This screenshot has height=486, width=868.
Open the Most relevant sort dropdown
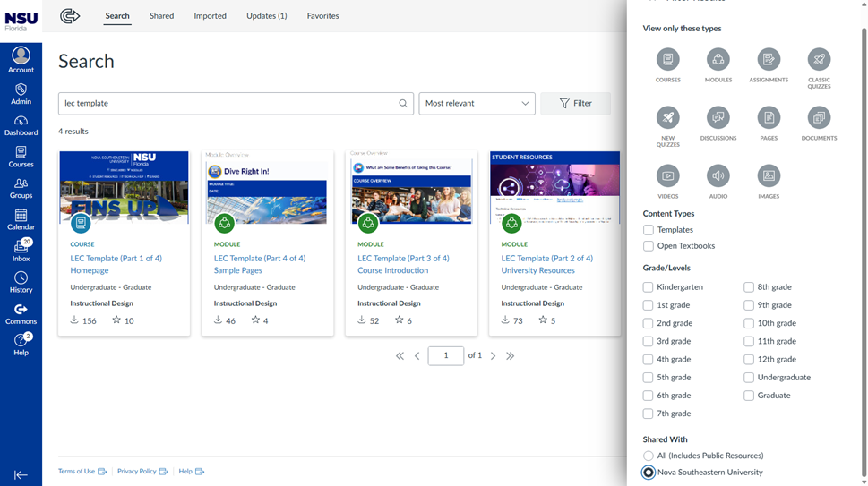[477, 104]
